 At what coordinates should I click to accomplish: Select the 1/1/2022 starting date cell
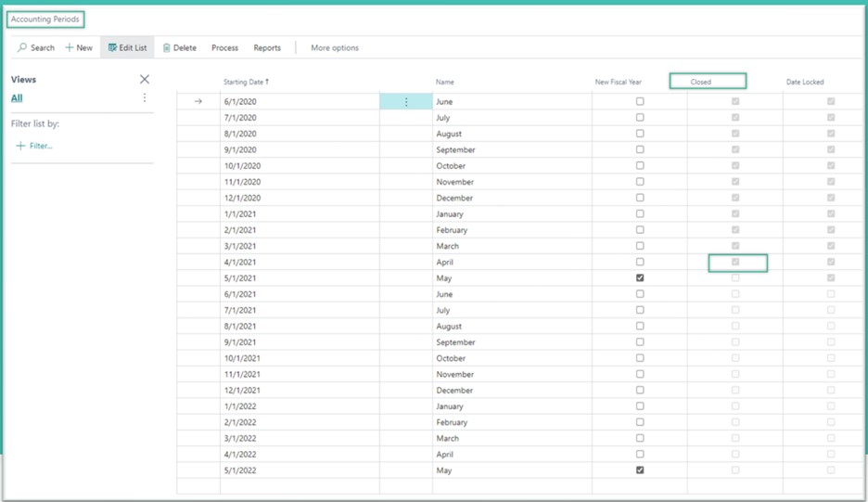pyautogui.click(x=300, y=406)
